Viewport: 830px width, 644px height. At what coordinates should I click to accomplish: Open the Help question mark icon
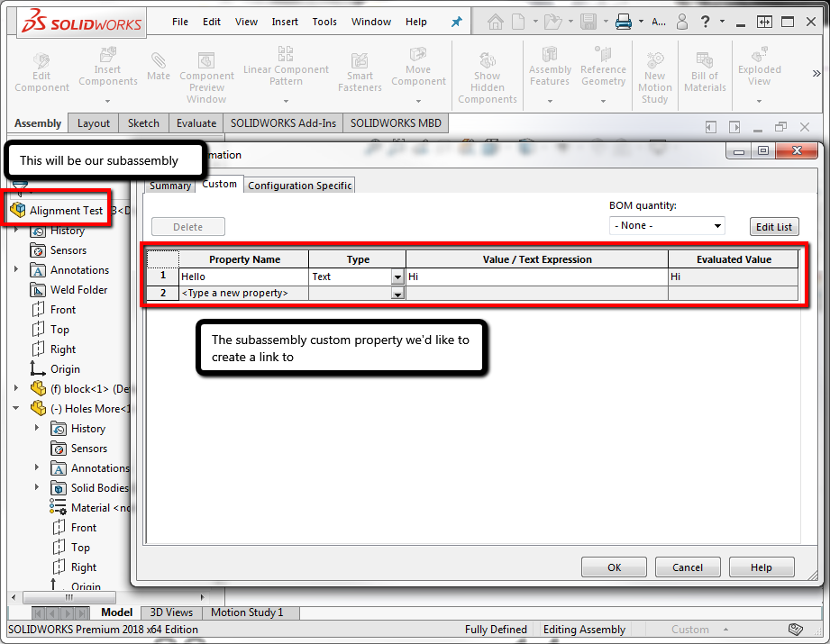[705, 22]
